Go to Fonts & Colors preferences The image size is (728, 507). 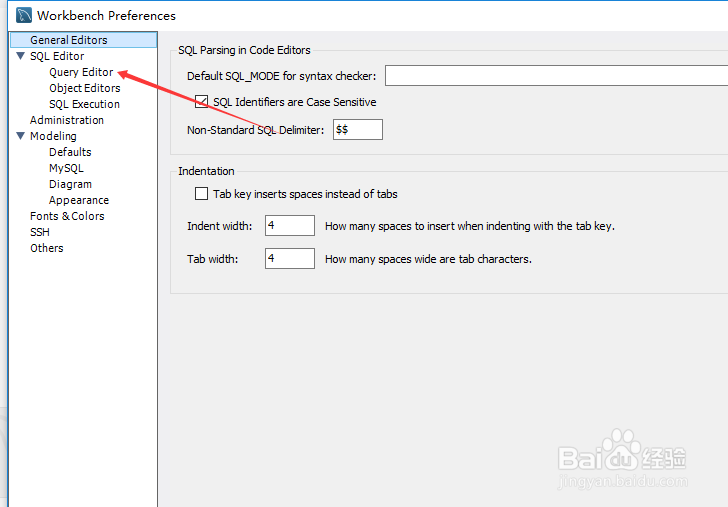click(x=67, y=216)
